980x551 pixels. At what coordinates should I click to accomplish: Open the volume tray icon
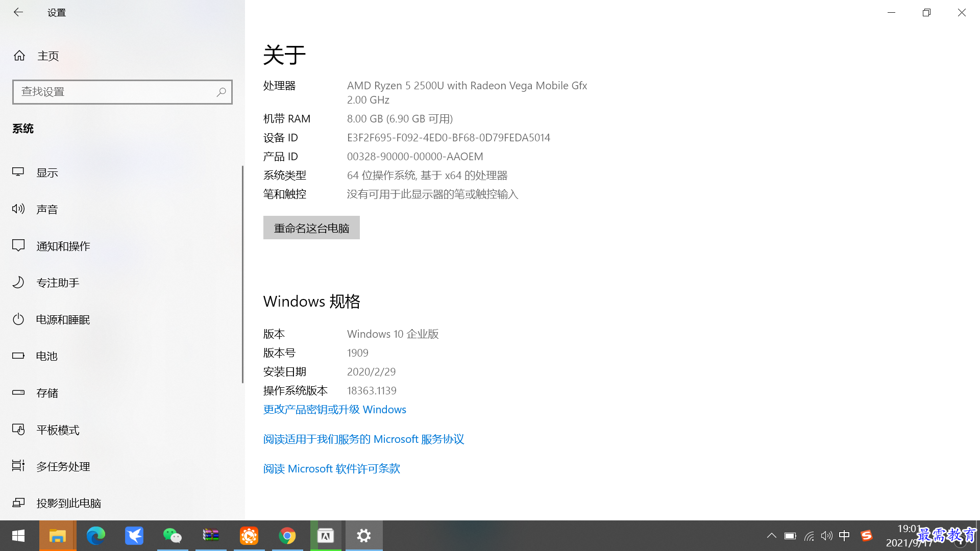[827, 536]
